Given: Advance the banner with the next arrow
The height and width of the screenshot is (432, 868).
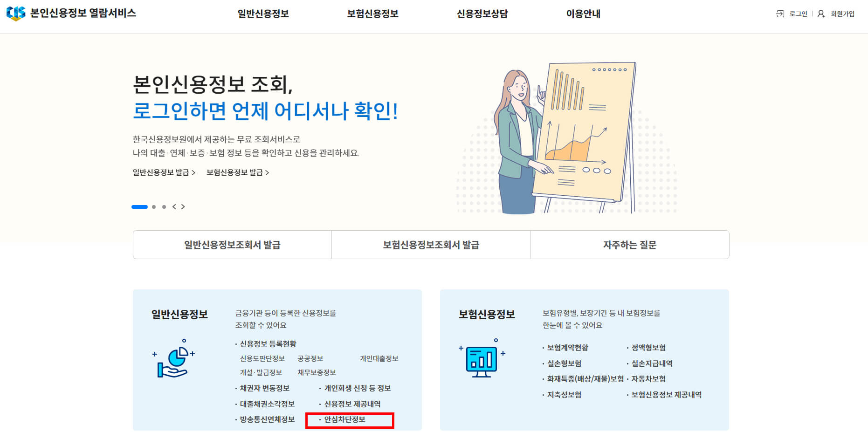Looking at the screenshot, I should (183, 206).
